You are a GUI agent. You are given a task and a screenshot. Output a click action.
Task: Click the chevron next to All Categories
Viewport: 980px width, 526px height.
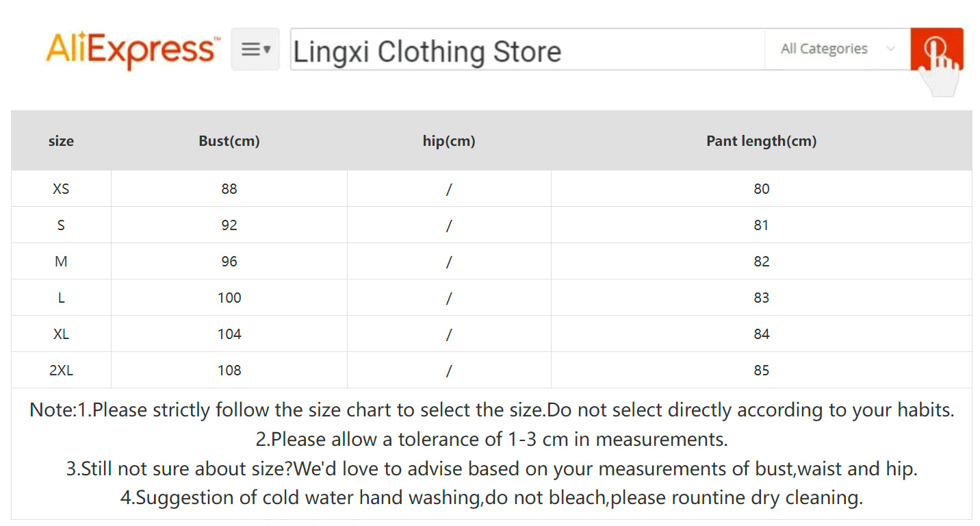pyautogui.click(x=890, y=49)
